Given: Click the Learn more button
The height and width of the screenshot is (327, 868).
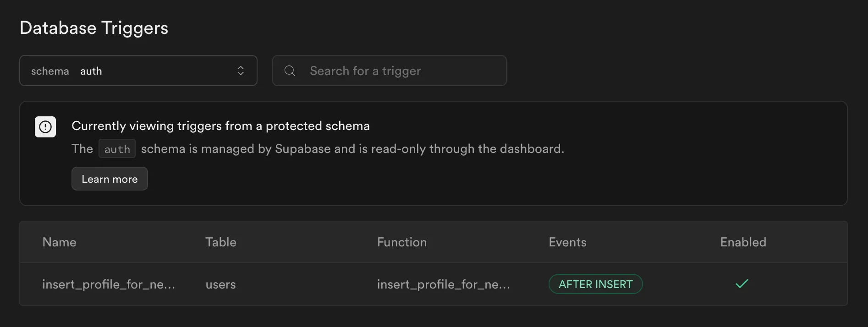Looking at the screenshot, I should tap(110, 179).
